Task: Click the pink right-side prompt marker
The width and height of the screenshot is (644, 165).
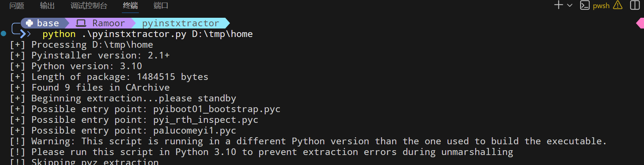Action: coord(640,23)
